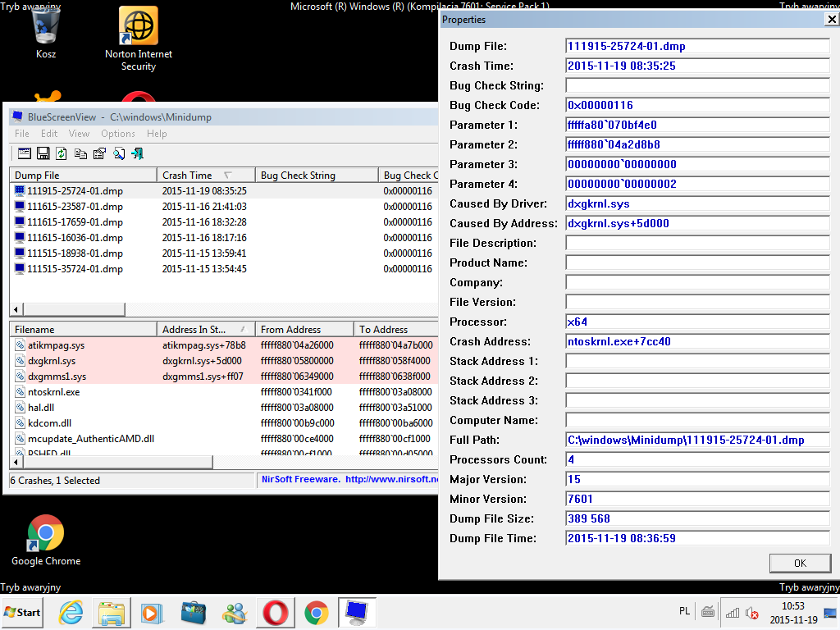Click the lower pane horizontal scrollbar thumb
This screenshot has height=630, width=840.
click(117, 462)
